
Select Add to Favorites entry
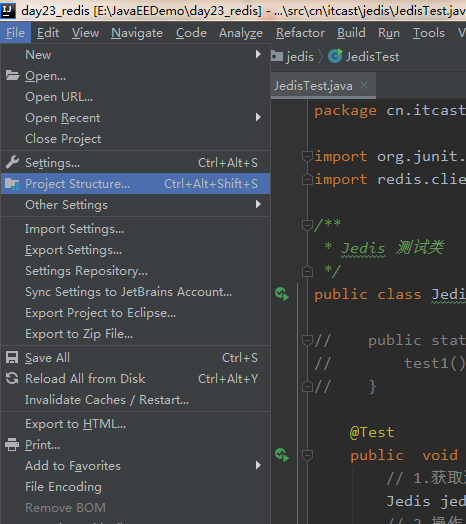pos(135,466)
